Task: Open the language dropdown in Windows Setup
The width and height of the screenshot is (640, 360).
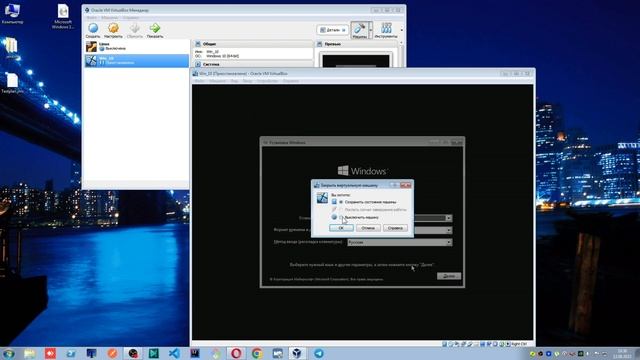Action: (449, 218)
